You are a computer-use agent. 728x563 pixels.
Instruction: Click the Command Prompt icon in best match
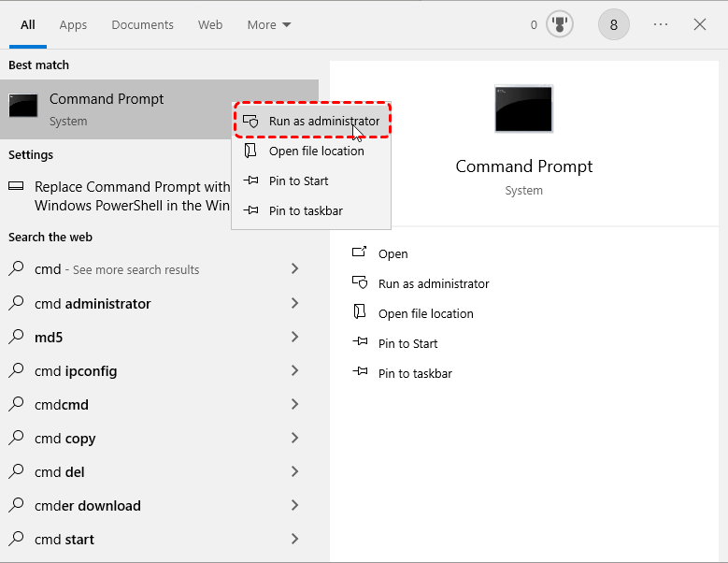click(x=23, y=108)
